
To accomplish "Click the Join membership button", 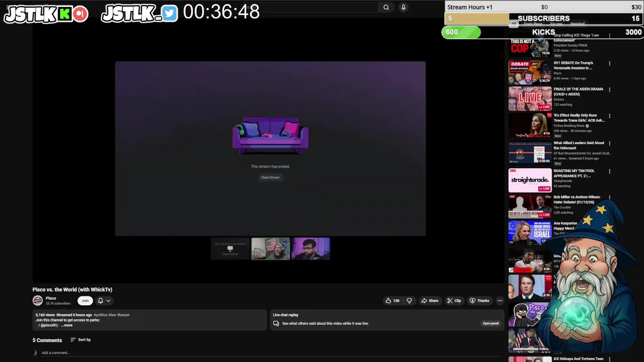I will (85, 301).
